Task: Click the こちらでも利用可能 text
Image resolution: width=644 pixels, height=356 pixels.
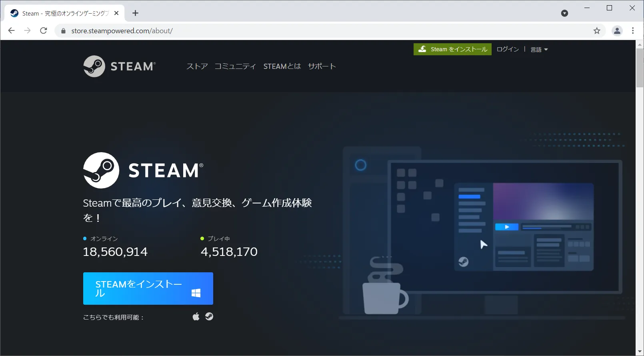Action: tap(113, 317)
